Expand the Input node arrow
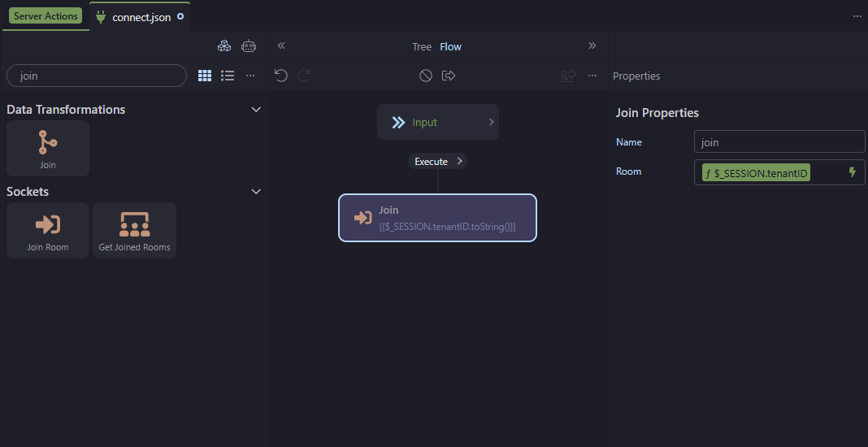868x447 pixels. tap(491, 122)
